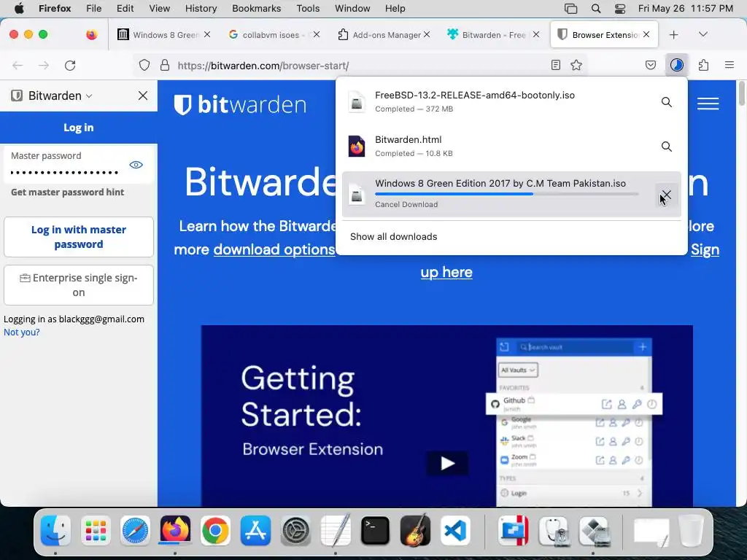Image resolution: width=747 pixels, height=560 pixels.
Task: Switch to collabvm isoes Google tab
Action: pos(274,35)
